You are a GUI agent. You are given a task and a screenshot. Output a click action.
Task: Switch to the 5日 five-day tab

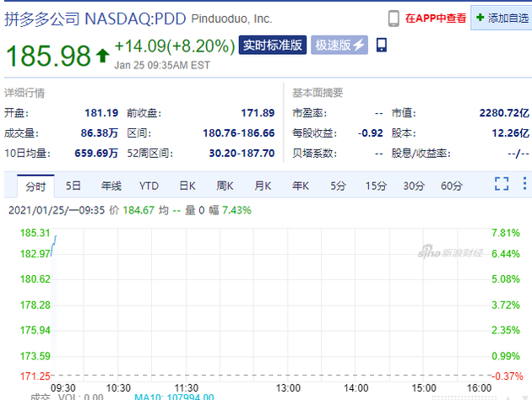(x=73, y=186)
